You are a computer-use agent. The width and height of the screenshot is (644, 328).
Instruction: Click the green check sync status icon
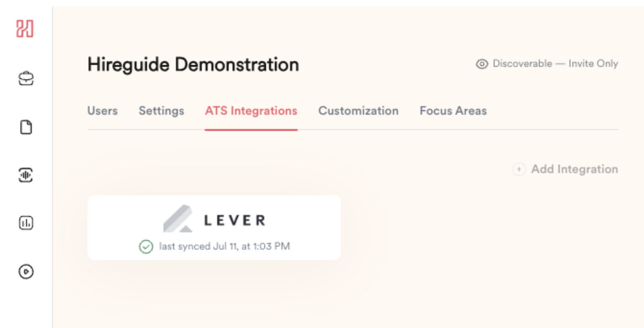(x=146, y=246)
